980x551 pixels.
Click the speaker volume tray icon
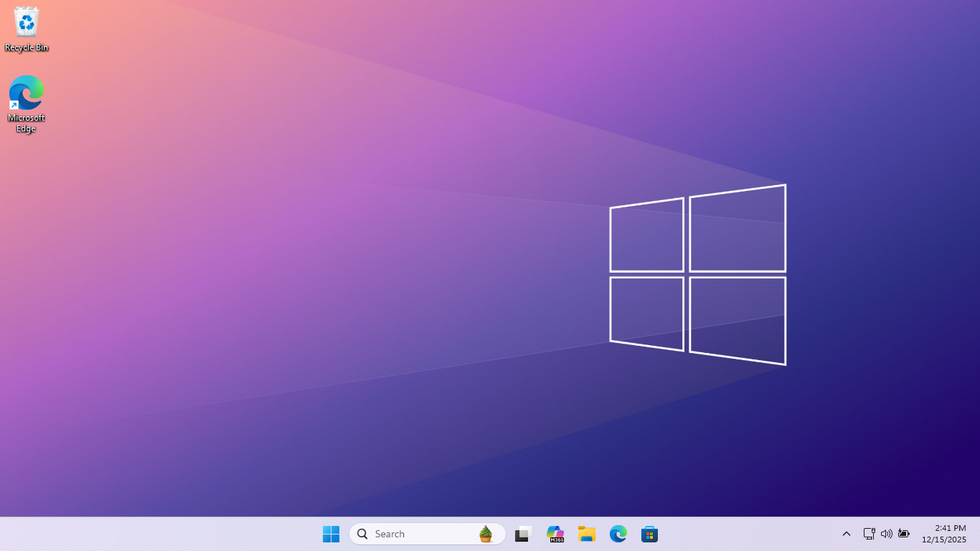(x=886, y=534)
